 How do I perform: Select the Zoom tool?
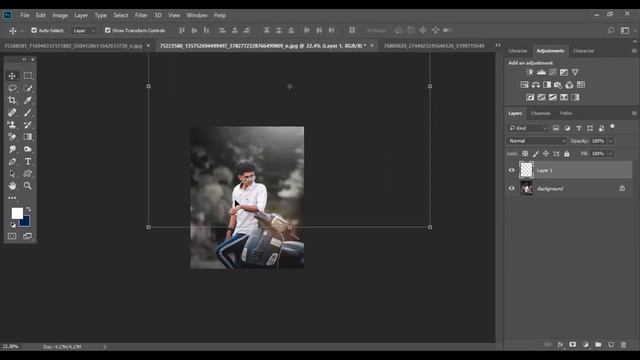click(28, 186)
